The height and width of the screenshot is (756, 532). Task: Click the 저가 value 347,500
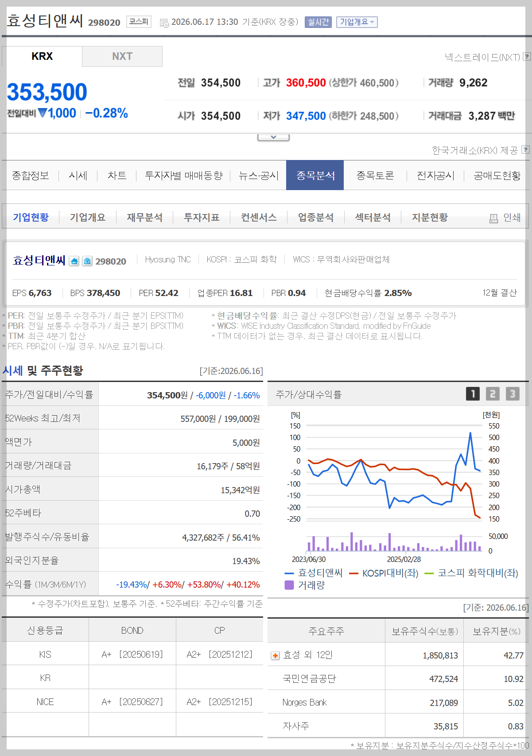point(306,116)
